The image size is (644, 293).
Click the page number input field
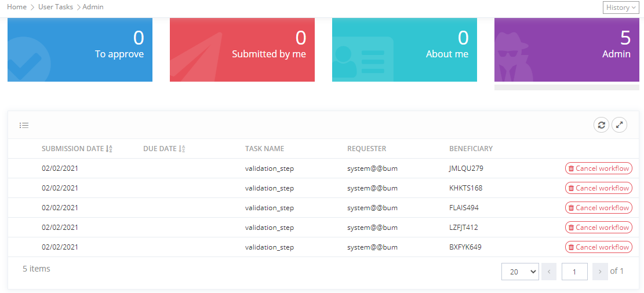(x=574, y=272)
